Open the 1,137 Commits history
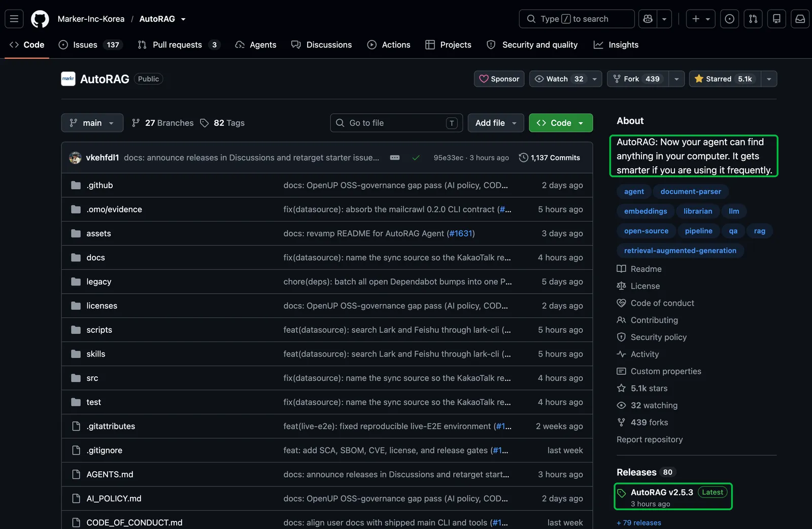The image size is (812, 529). [x=549, y=158]
